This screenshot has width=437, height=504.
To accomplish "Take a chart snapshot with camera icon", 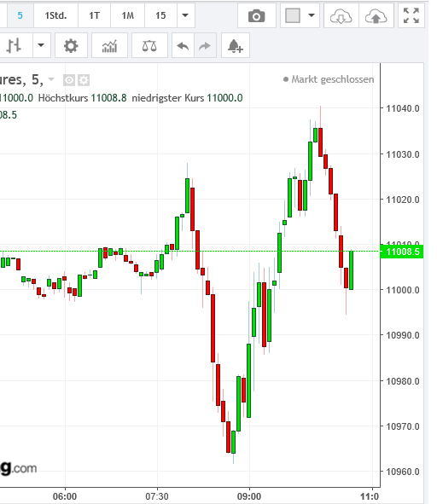I will pyautogui.click(x=256, y=15).
